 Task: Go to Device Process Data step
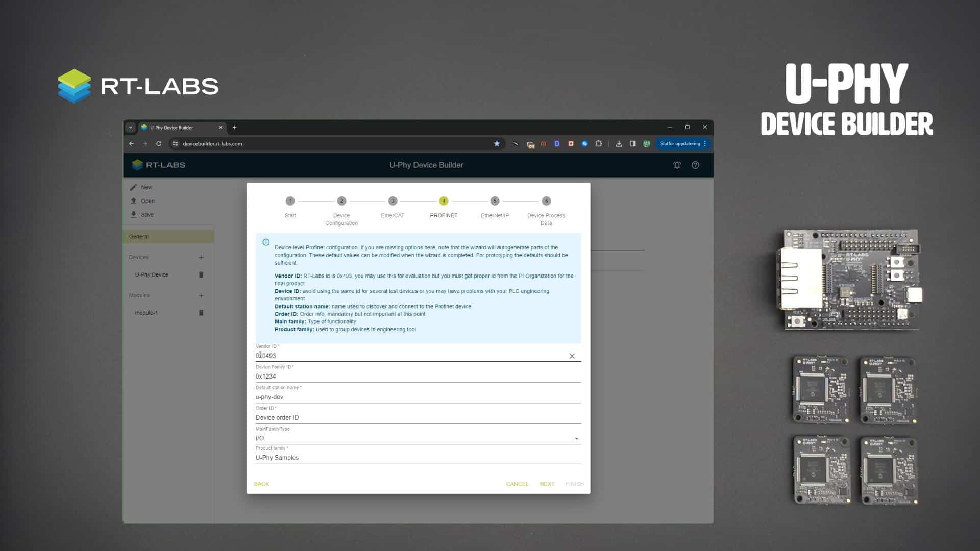[546, 202]
